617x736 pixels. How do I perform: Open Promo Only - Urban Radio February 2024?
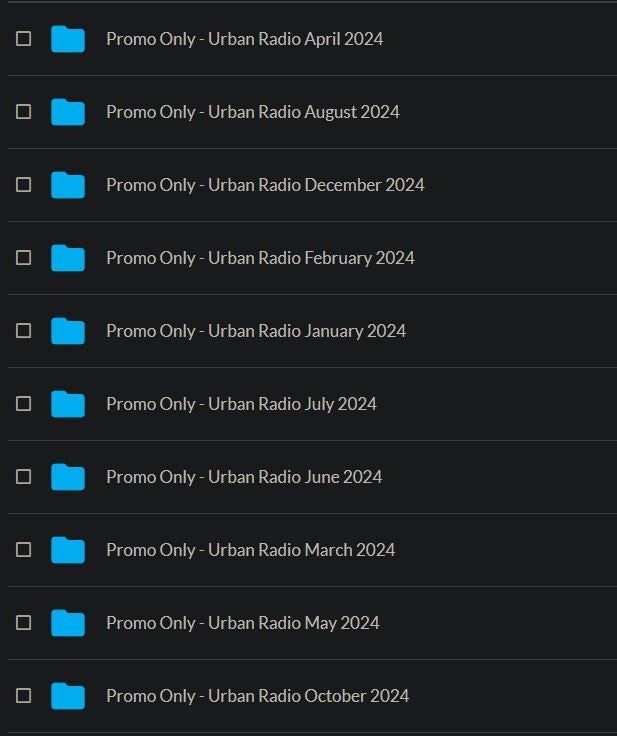[260, 258]
